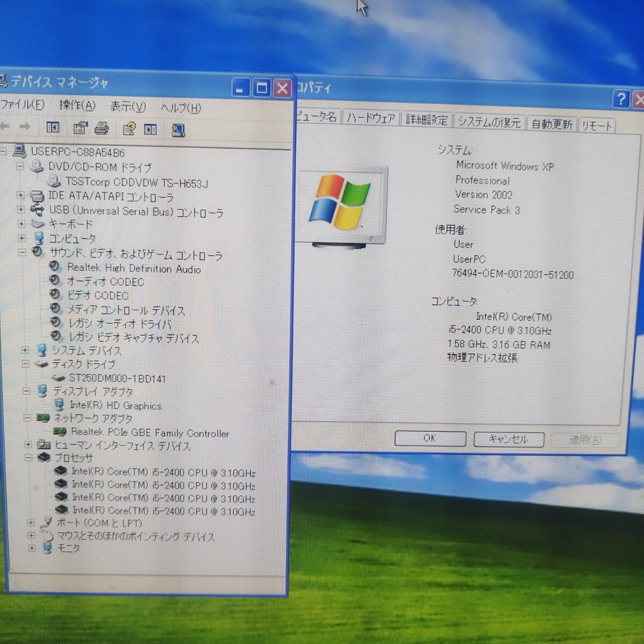The height and width of the screenshot is (644, 644).
Task: Expand the USB (Universal Serial Bus) コントローラ node
Action: 21,209
